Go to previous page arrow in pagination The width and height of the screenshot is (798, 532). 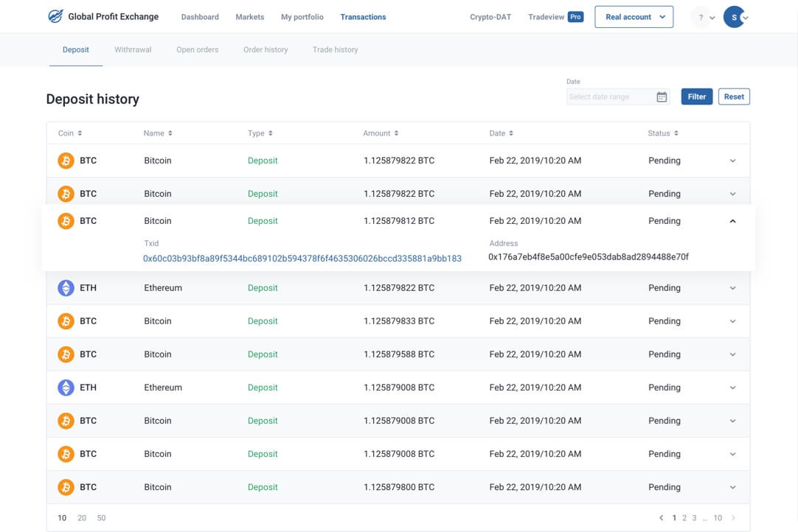click(661, 518)
